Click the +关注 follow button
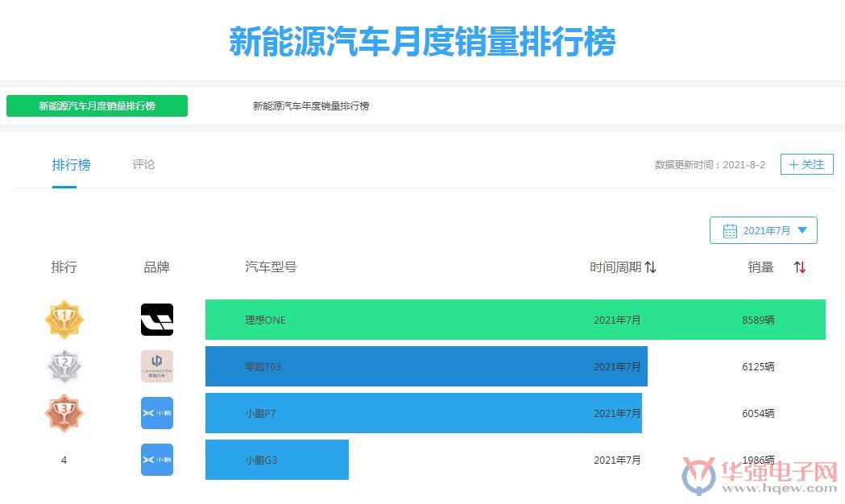The width and height of the screenshot is (845, 504). point(807,164)
